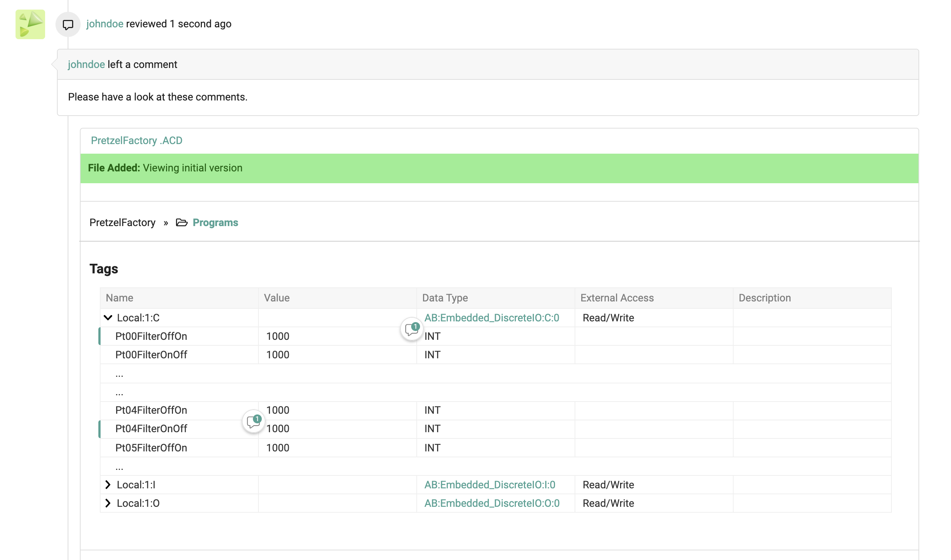The height and width of the screenshot is (560, 951).
Task: Expand the Local:1:I tag group
Action: click(x=108, y=485)
